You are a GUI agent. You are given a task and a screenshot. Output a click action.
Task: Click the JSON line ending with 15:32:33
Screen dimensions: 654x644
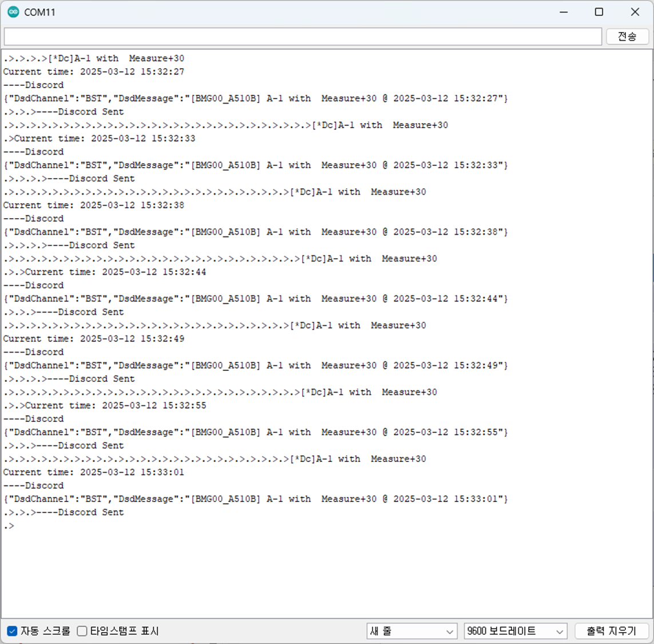click(x=256, y=165)
